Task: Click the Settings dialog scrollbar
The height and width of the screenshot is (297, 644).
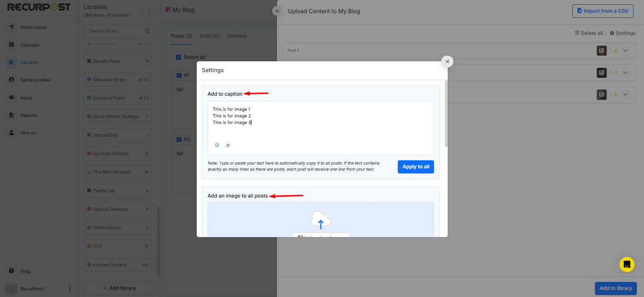Action: tap(446, 113)
